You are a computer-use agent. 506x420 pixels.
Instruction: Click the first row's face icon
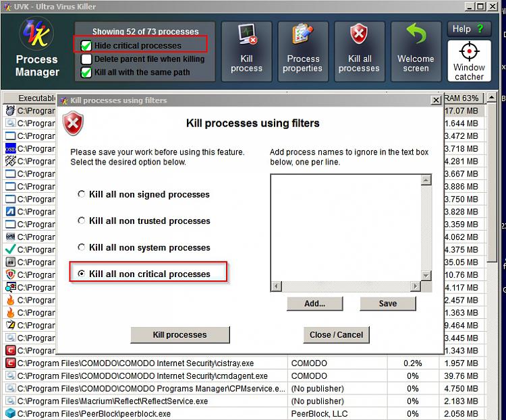[10, 111]
